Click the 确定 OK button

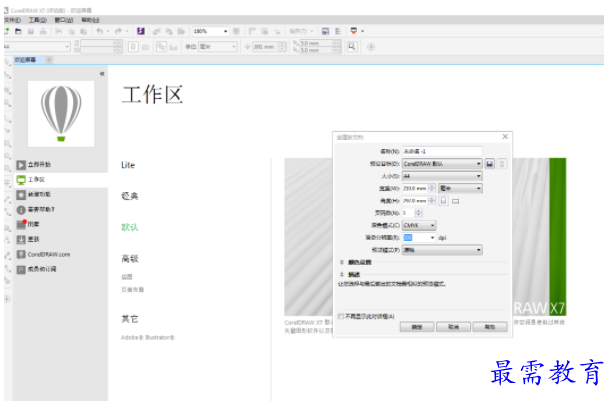[x=417, y=327]
